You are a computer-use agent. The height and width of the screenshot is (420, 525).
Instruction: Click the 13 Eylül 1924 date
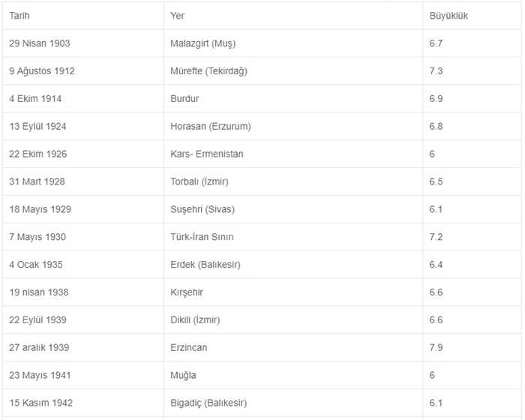(x=37, y=127)
